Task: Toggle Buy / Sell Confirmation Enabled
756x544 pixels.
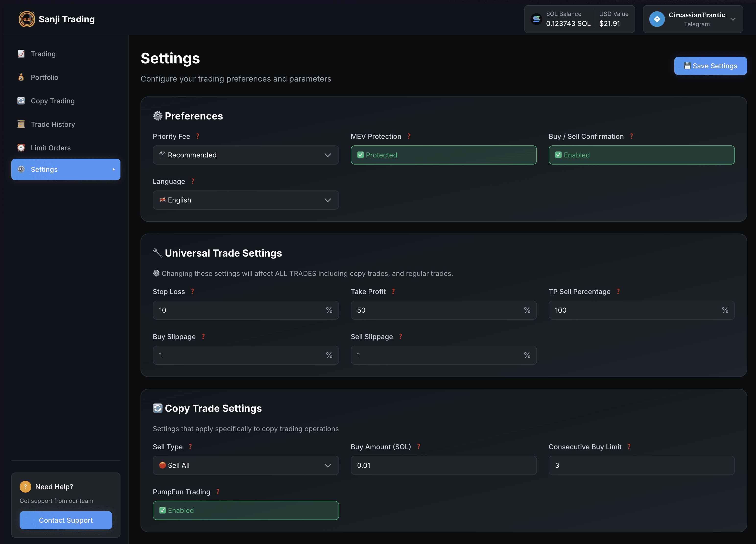Action: point(641,155)
